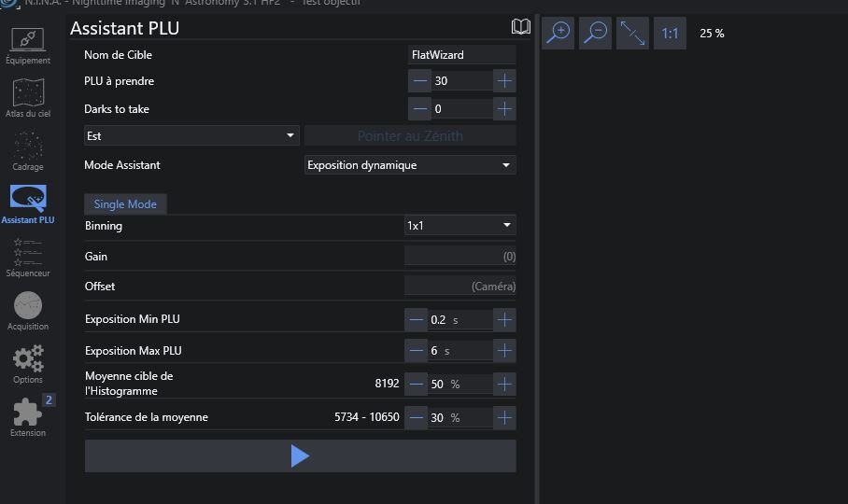Set image zoom to 1:1

click(670, 33)
